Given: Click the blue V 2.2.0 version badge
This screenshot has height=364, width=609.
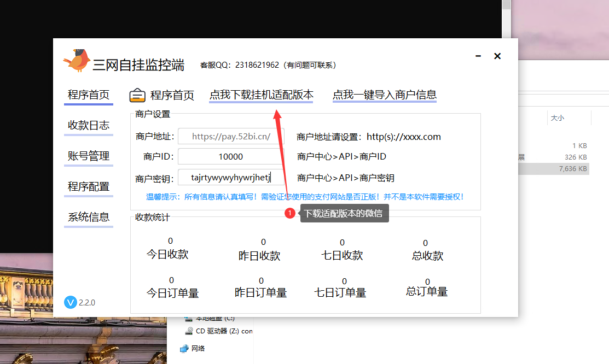Looking at the screenshot, I should [x=70, y=302].
